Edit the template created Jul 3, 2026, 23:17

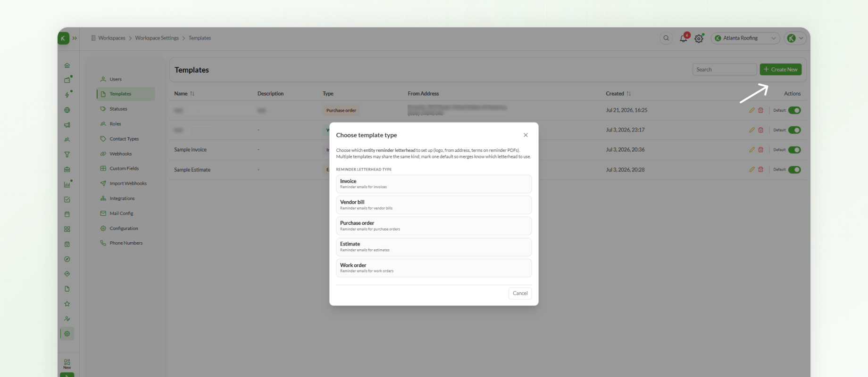click(x=752, y=130)
